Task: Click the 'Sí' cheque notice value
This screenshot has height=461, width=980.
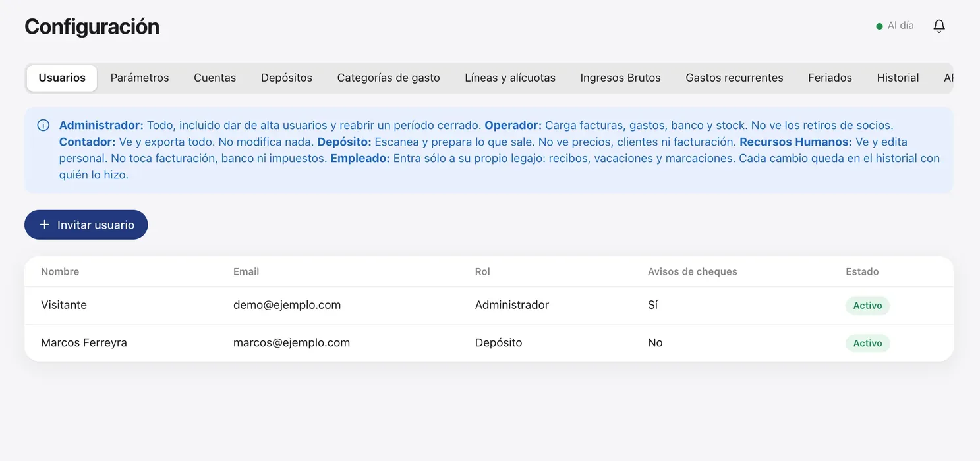Action: tap(652, 305)
